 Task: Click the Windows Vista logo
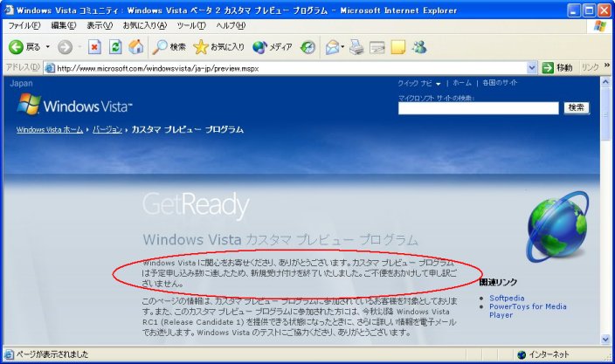click(74, 105)
